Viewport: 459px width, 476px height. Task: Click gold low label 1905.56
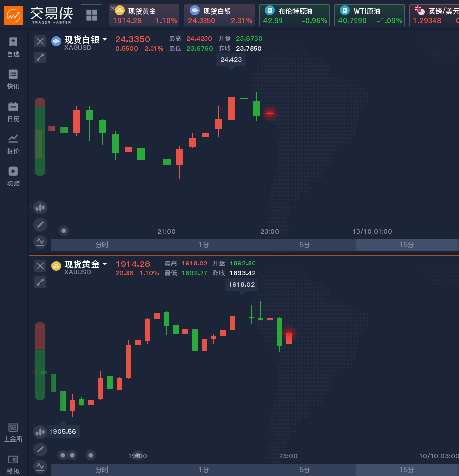[63, 431]
